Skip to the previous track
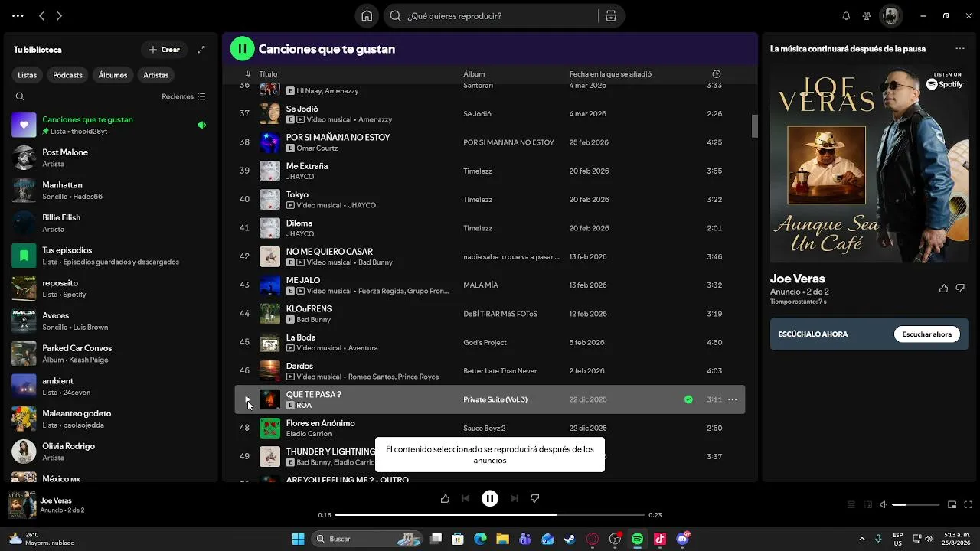Screen dimensions: 980x551 tap(465, 499)
